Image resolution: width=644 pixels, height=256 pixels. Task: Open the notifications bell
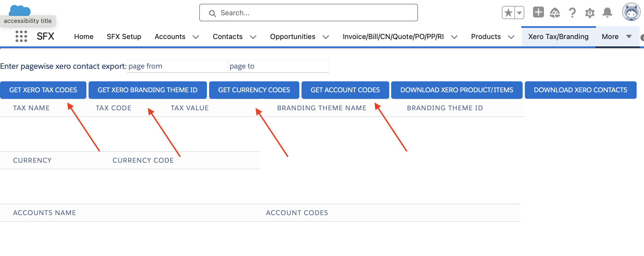607,13
